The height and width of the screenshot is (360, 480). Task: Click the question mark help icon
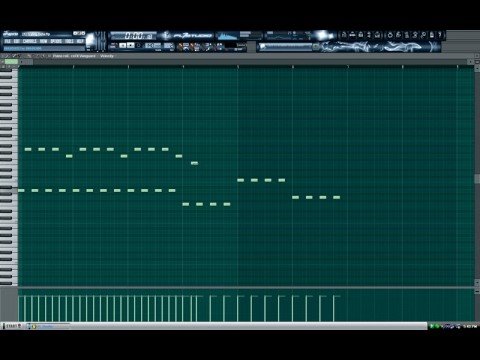(x=440, y=35)
